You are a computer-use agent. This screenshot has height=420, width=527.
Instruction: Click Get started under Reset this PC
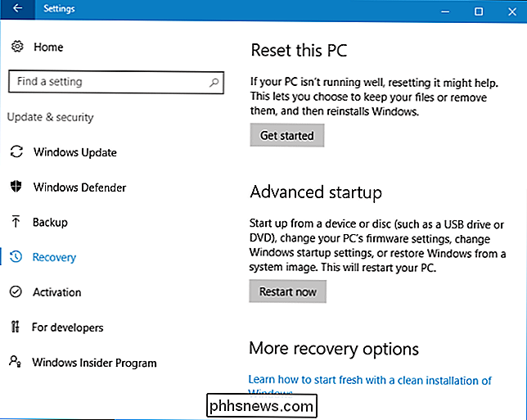tap(287, 135)
